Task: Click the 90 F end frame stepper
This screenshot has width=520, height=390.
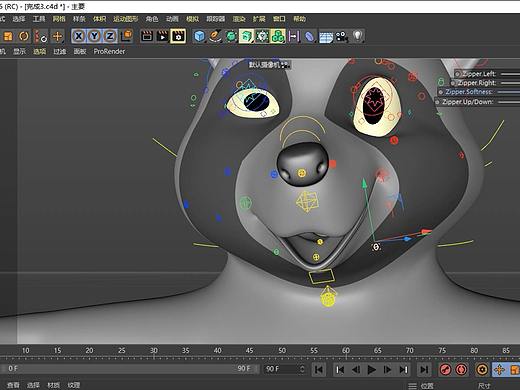Action: [x=302, y=369]
